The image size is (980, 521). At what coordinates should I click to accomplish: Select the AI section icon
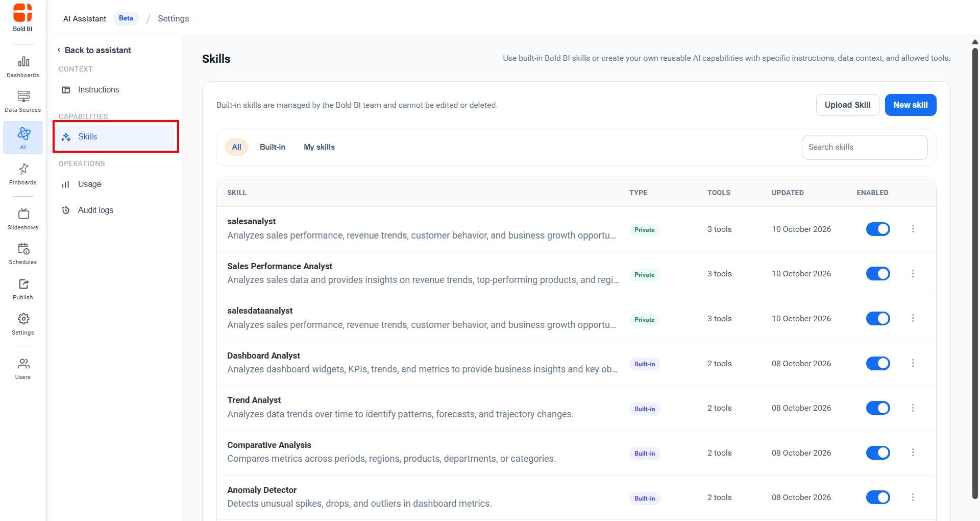point(23,137)
